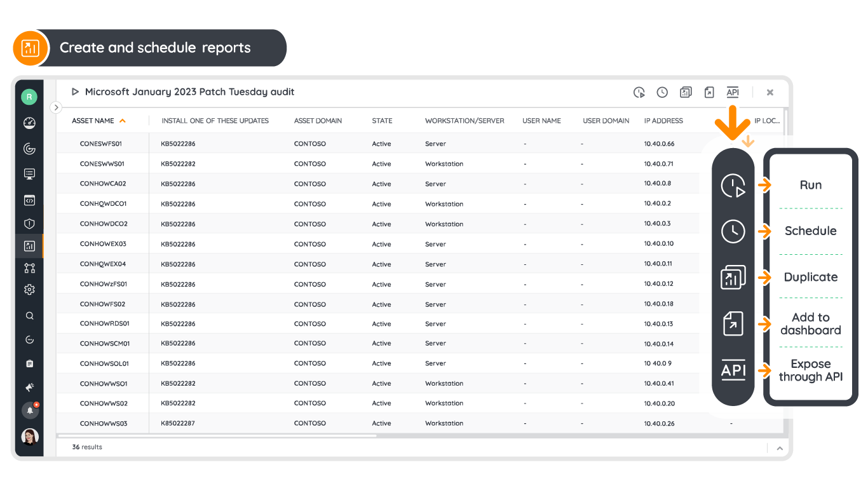The width and height of the screenshot is (868, 488).
Task: Click the Add to dashboard icon
Action: [x=709, y=92]
